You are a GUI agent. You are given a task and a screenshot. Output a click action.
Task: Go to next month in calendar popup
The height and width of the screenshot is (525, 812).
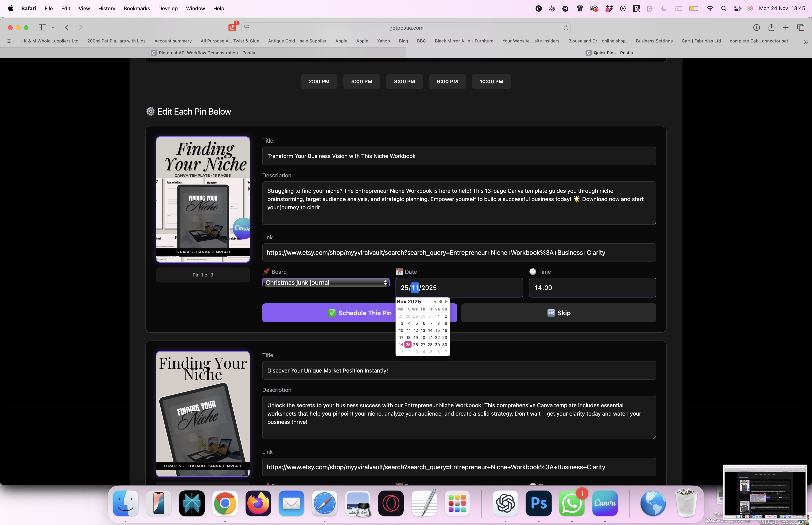(x=446, y=302)
